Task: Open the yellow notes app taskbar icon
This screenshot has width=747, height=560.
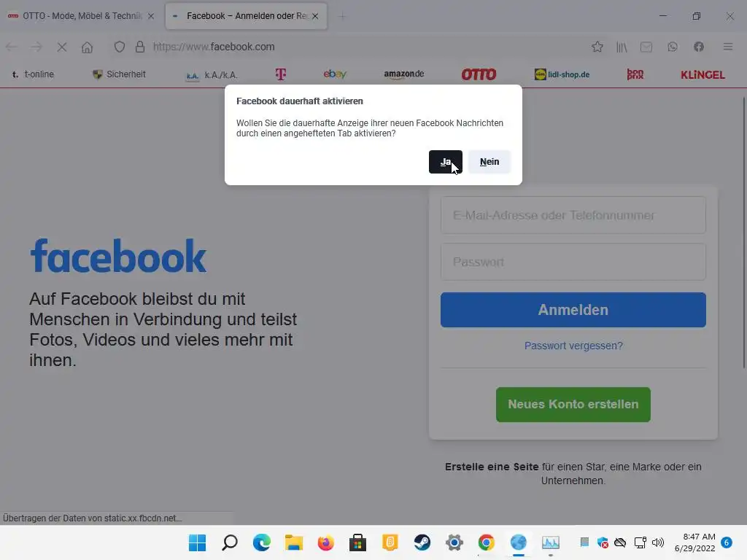Action: pos(390,542)
